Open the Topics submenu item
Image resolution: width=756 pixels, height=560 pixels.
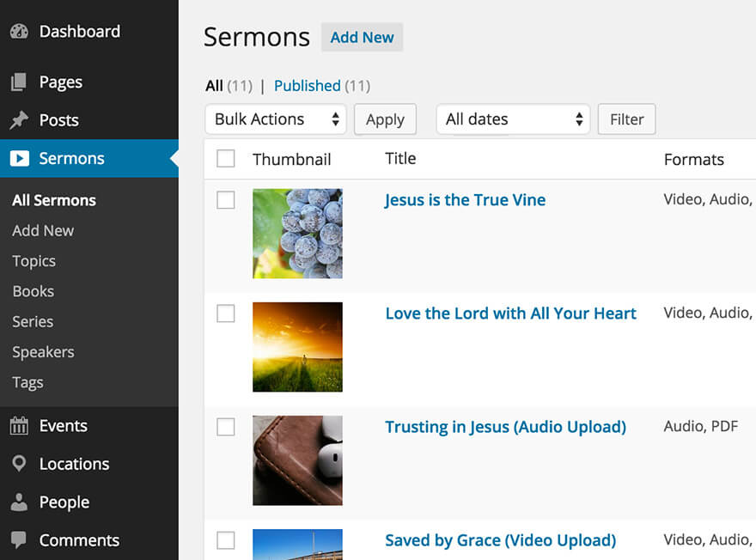pos(34,261)
